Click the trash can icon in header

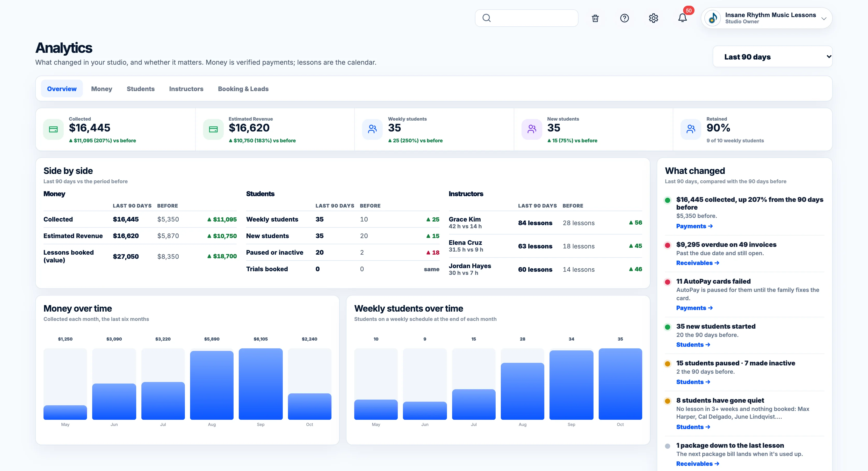(595, 18)
